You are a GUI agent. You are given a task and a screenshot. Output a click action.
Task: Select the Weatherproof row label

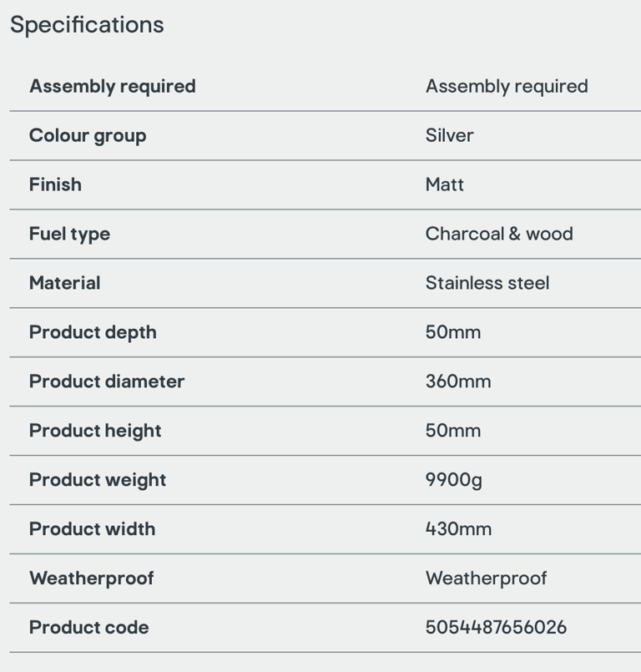click(92, 579)
